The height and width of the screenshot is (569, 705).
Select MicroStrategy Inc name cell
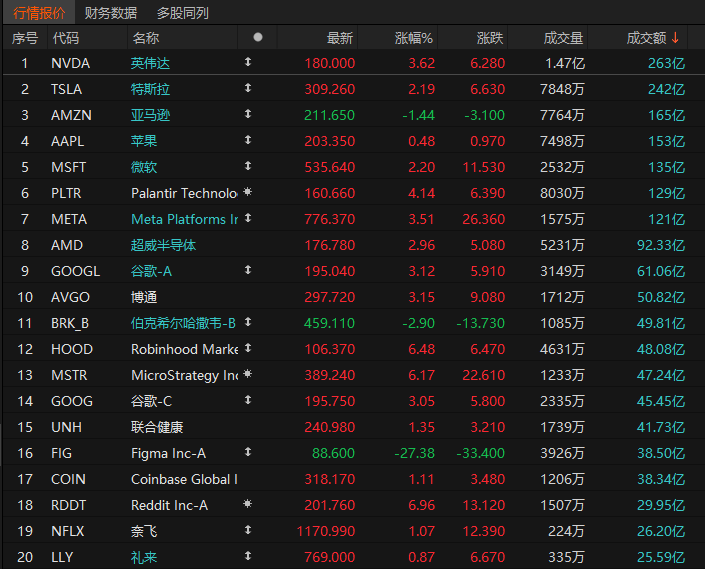[x=184, y=376]
